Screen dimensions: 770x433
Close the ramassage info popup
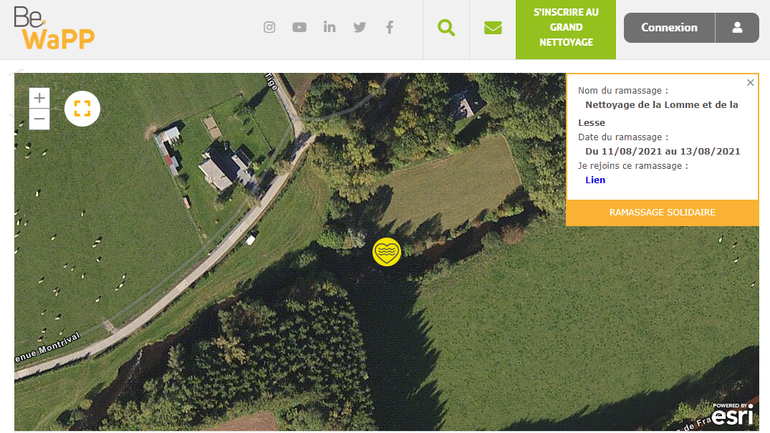click(750, 82)
